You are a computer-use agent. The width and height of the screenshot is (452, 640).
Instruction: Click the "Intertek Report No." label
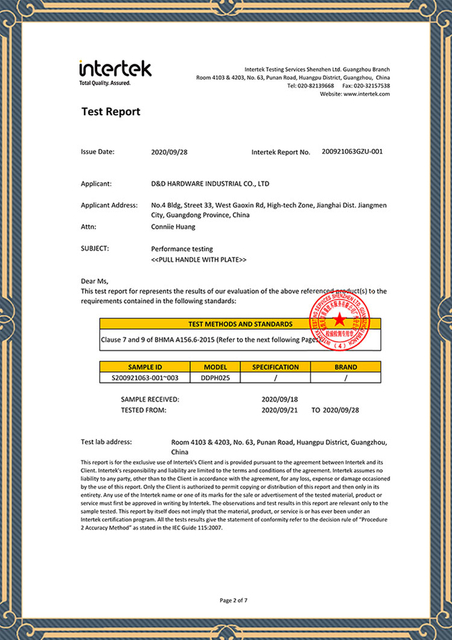[x=281, y=152]
